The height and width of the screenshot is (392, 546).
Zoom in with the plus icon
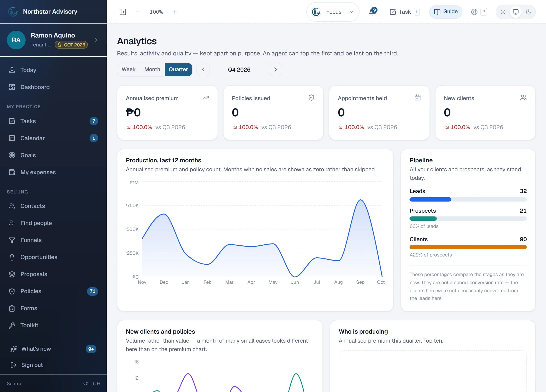[175, 12]
